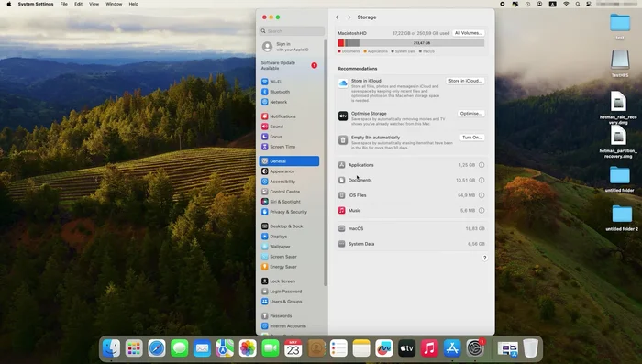Show info for Applications storage
Image resolution: width=642 pixels, height=364 pixels.
coord(481,165)
